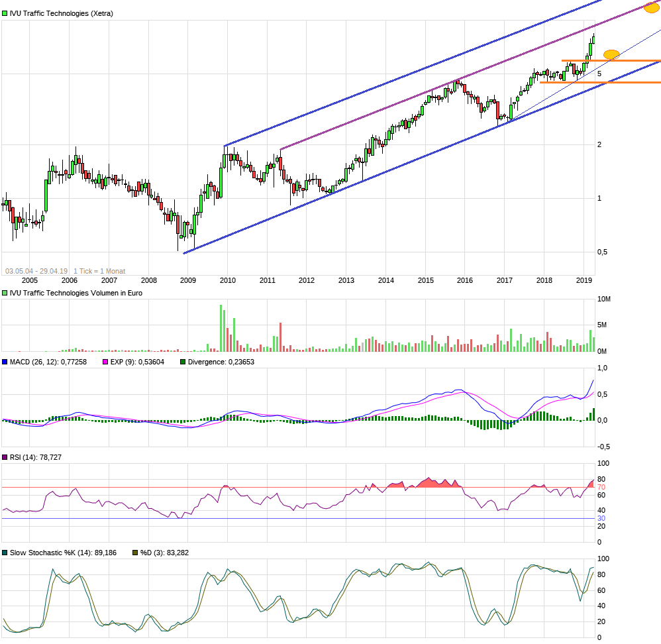Click the 2018 year label on time axis

(544, 280)
